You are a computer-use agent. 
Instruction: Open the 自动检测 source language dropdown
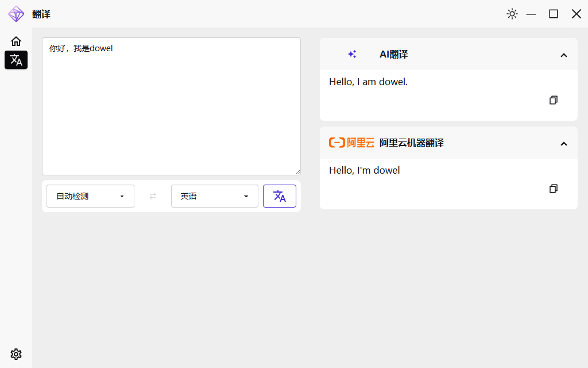point(90,196)
